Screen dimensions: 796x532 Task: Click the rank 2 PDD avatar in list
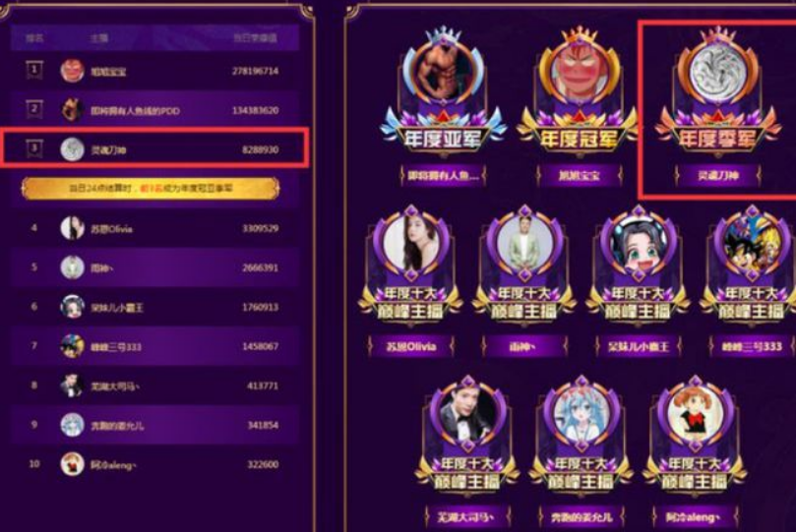[x=72, y=109]
